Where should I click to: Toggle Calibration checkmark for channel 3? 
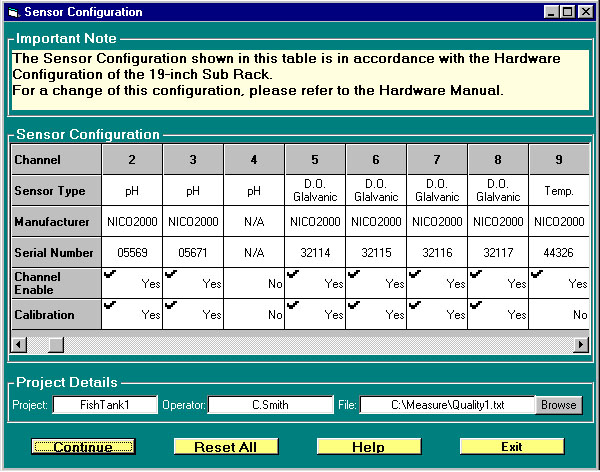(x=171, y=305)
